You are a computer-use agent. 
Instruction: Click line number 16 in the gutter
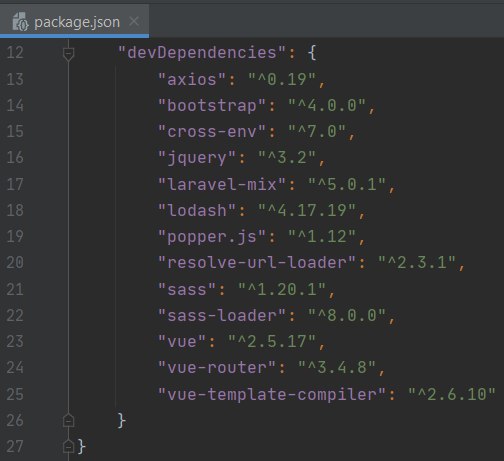click(x=15, y=157)
